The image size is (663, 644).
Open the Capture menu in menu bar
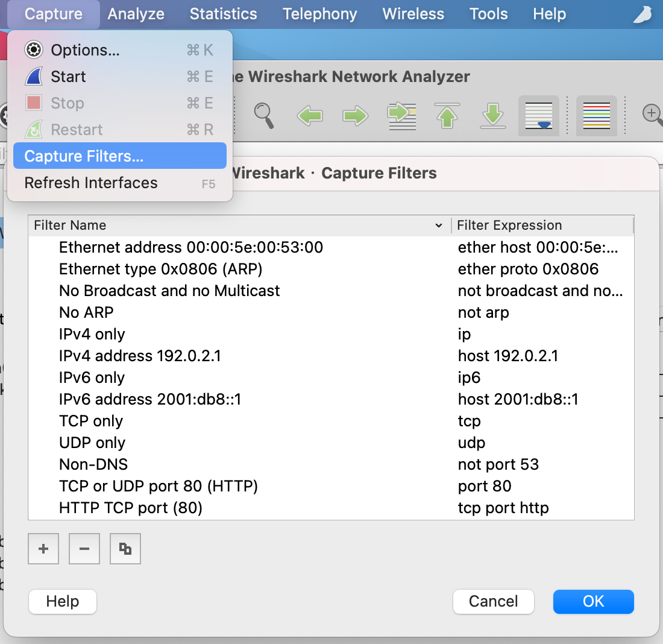point(53,14)
